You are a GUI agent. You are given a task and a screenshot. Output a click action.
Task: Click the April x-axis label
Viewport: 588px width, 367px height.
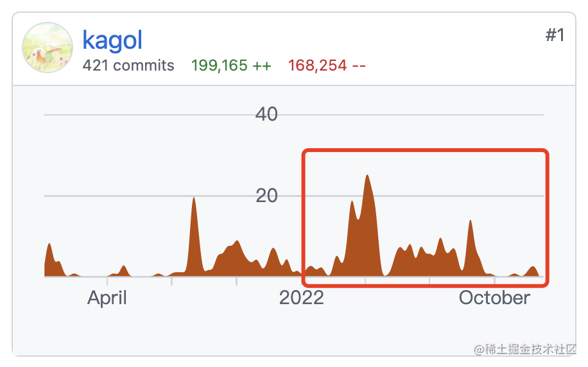pyautogui.click(x=107, y=299)
